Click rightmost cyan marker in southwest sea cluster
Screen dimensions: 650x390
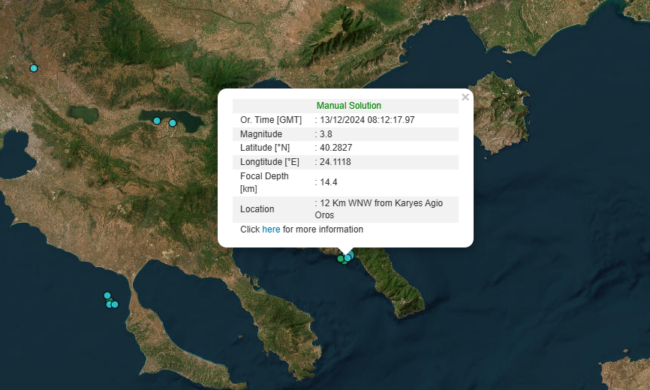click(x=115, y=305)
